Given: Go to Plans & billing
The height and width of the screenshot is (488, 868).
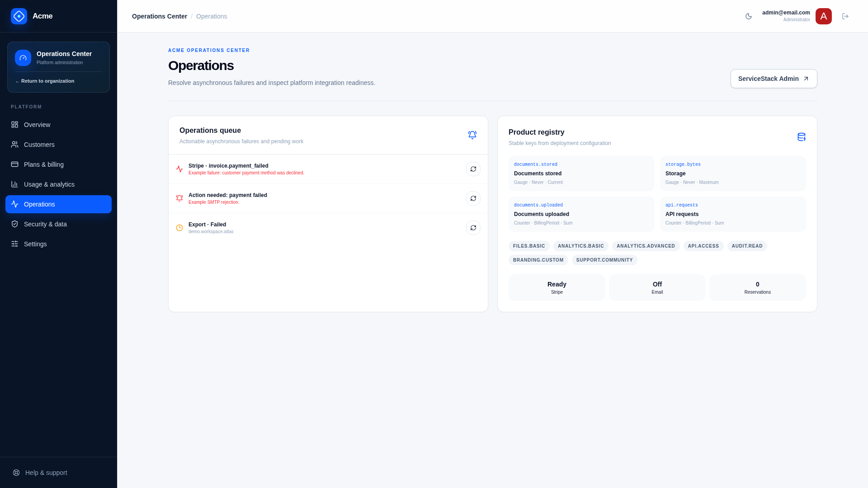Looking at the screenshot, I should 58,164.
